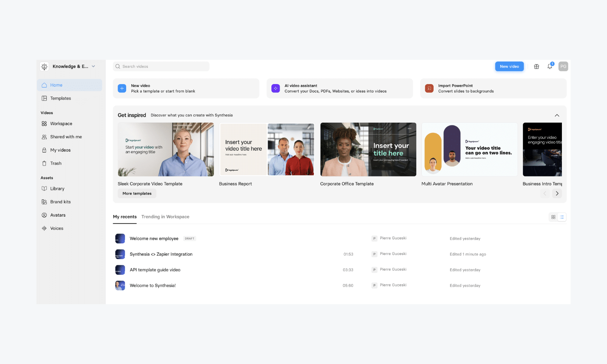This screenshot has height=364, width=607.
Task: Open the Business Report template thumbnail
Action: (267, 149)
